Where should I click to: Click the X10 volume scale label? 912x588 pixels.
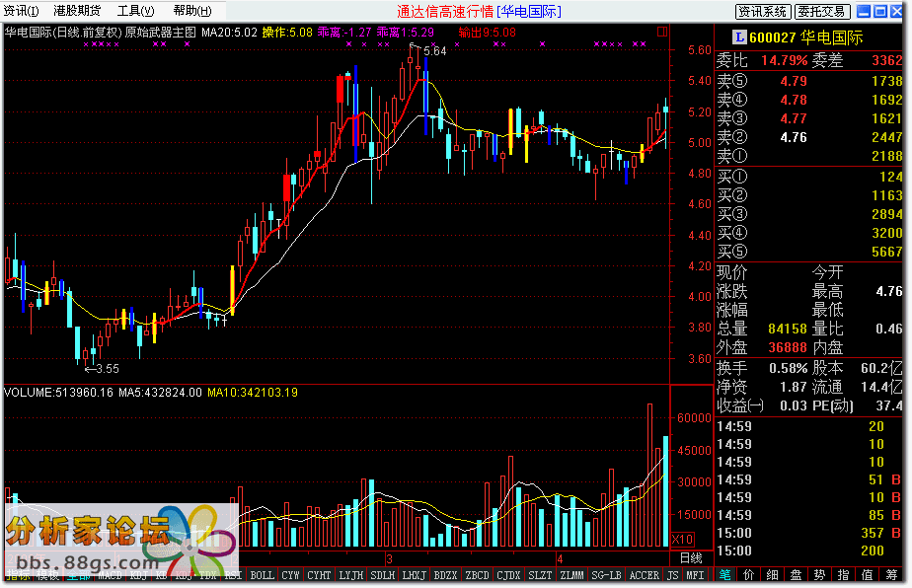coord(682,539)
